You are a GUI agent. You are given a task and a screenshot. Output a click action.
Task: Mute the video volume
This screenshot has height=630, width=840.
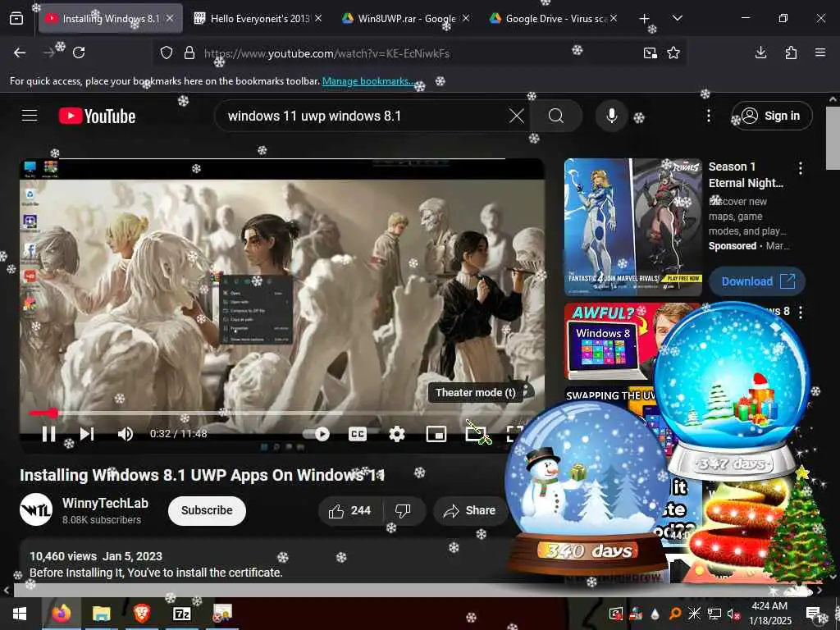[x=126, y=434]
